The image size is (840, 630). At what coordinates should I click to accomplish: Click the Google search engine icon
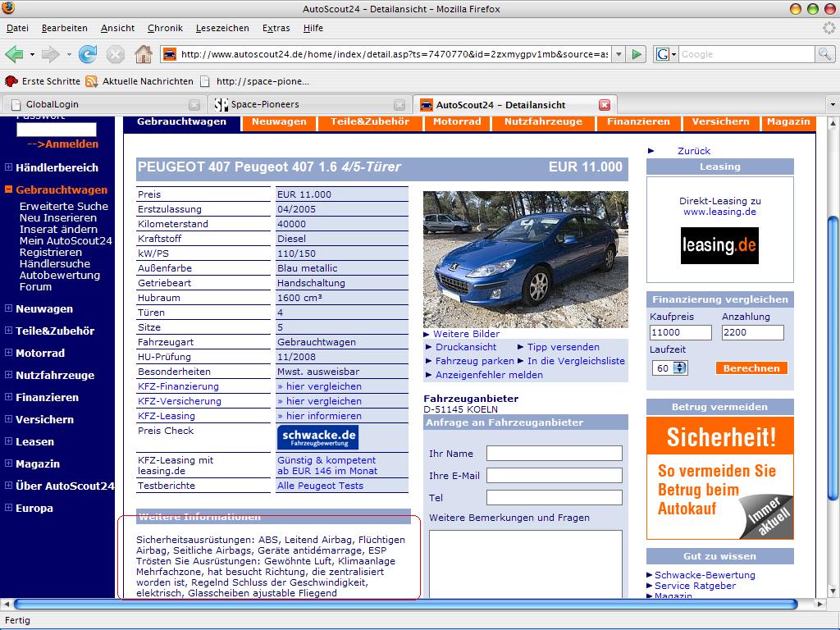(663, 54)
